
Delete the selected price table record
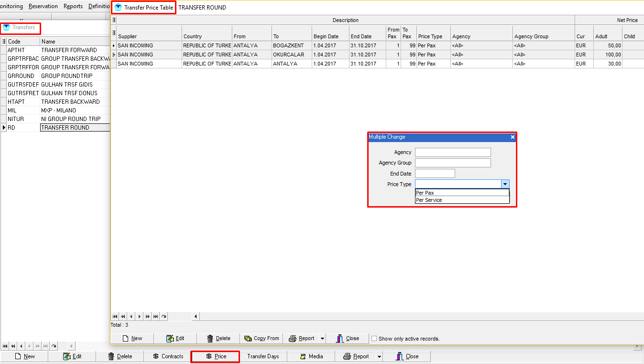(218, 338)
